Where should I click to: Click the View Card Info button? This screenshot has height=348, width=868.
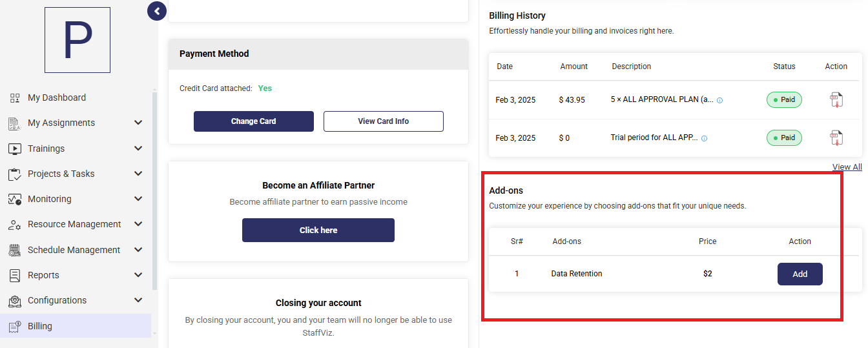tap(384, 121)
